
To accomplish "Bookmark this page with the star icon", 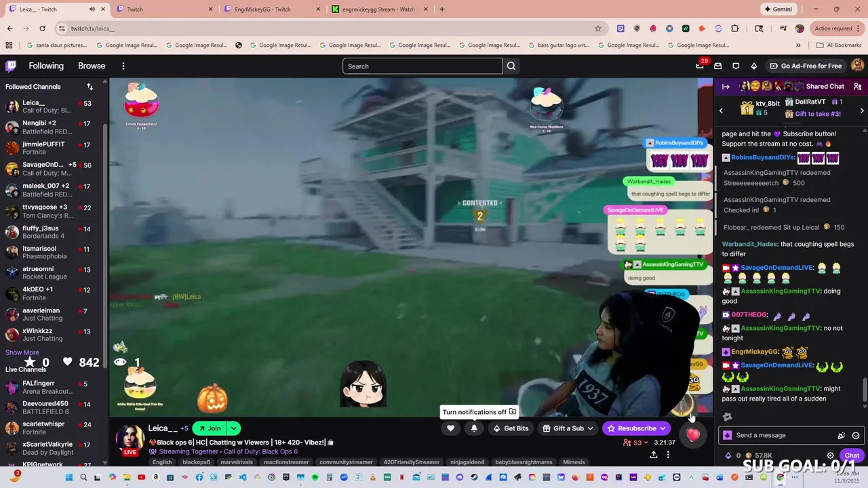I will click(x=597, y=28).
